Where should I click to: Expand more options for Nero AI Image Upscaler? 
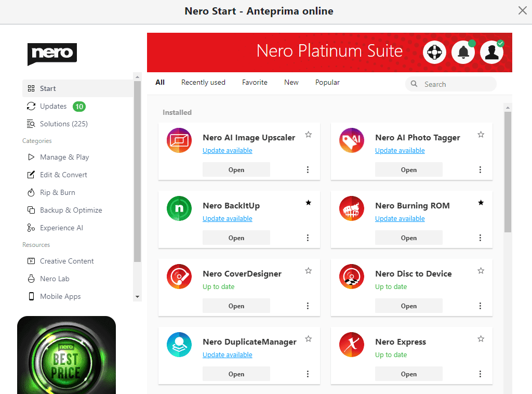308,169
